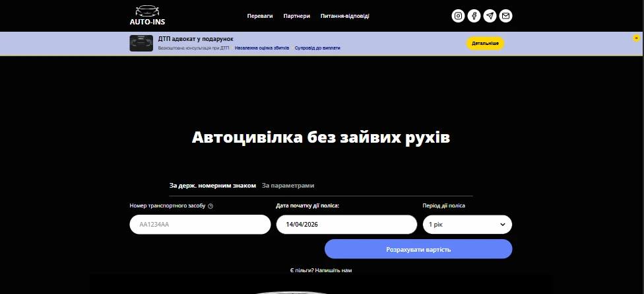Click the AUTO-INS car logo
The width and height of the screenshot is (644, 294).
pyautogui.click(x=147, y=15)
